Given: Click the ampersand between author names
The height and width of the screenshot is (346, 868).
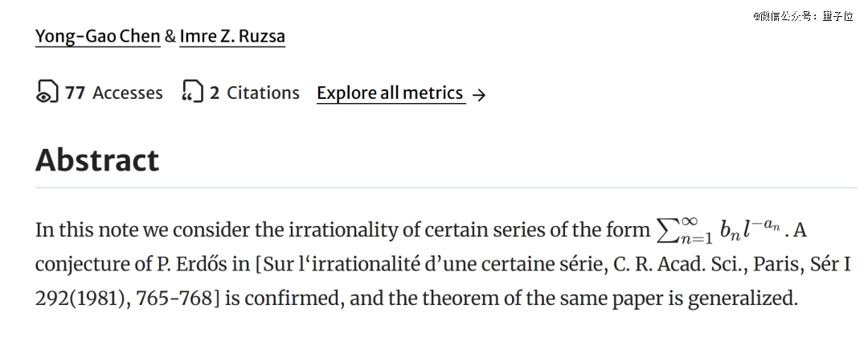Looking at the screenshot, I should pos(170,36).
